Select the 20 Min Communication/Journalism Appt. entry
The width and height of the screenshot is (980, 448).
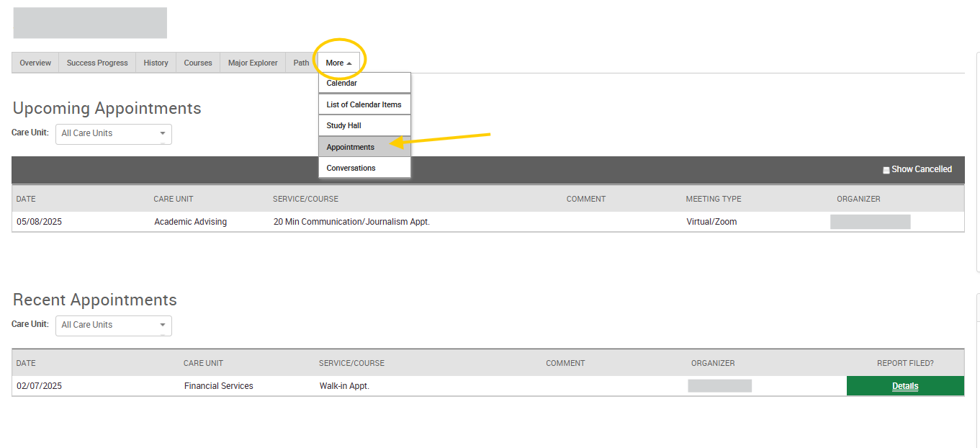351,222
